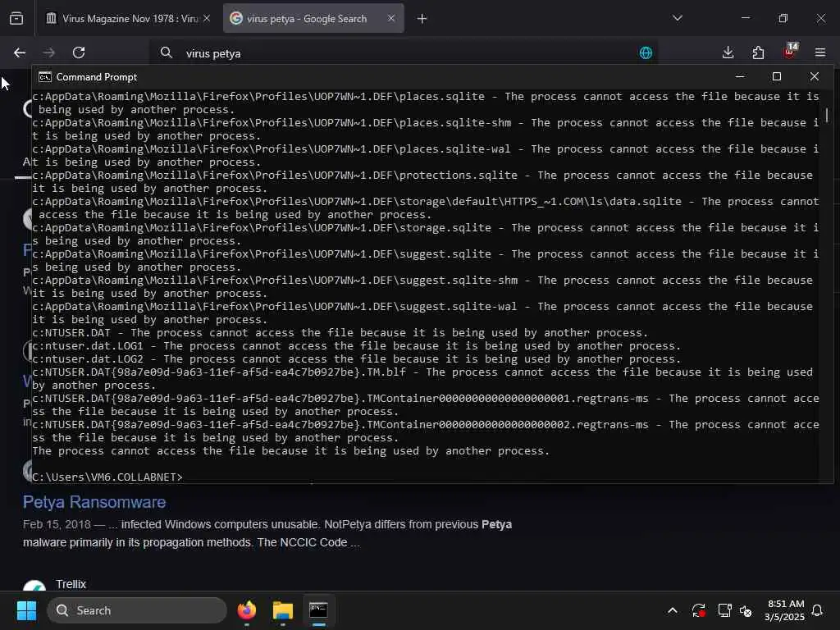The width and height of the screenshot is (840, 630).
Task: Open the clock showing 8:51 AM 3/5/2025
Action: (784, 610)
